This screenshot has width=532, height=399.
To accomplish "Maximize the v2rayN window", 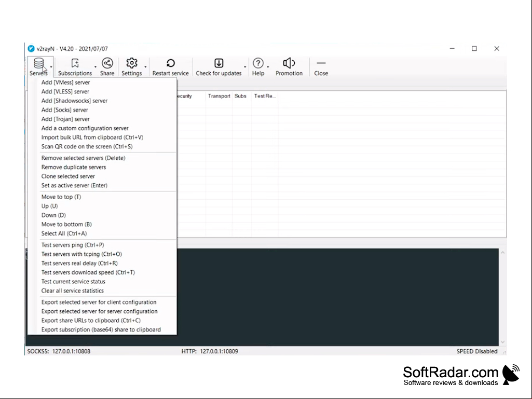I will tap(474, 49).
